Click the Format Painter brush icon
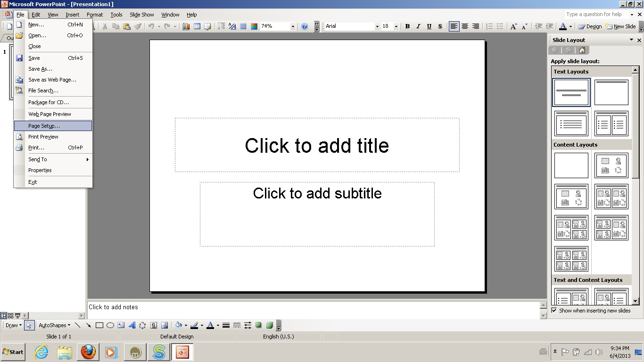 click(137, 26)
